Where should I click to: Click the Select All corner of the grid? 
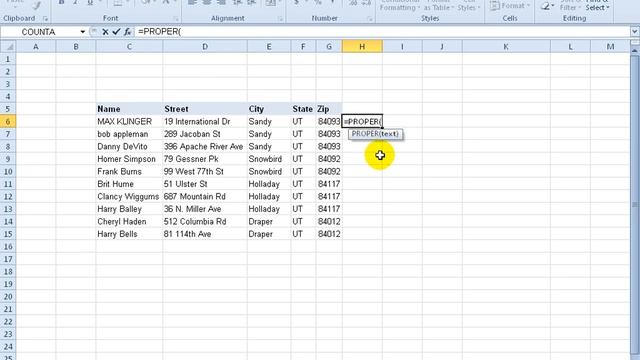click(x=8, y=47)
